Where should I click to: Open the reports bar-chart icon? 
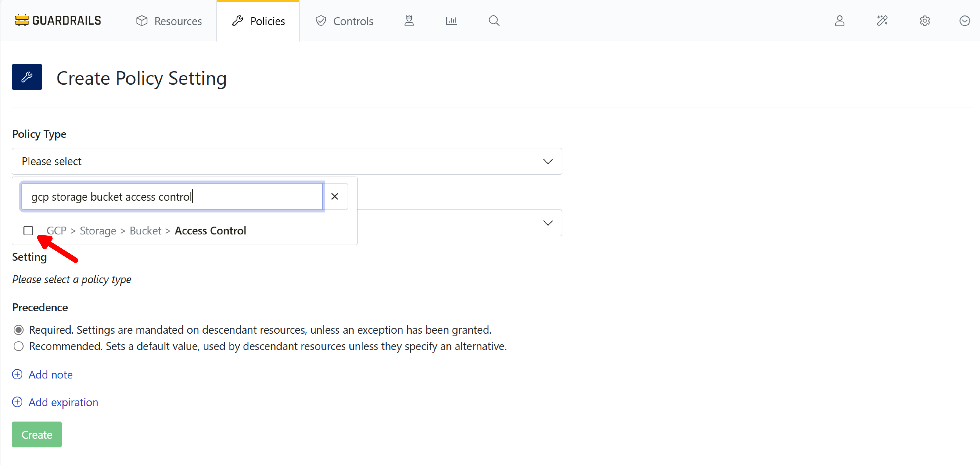451,21
